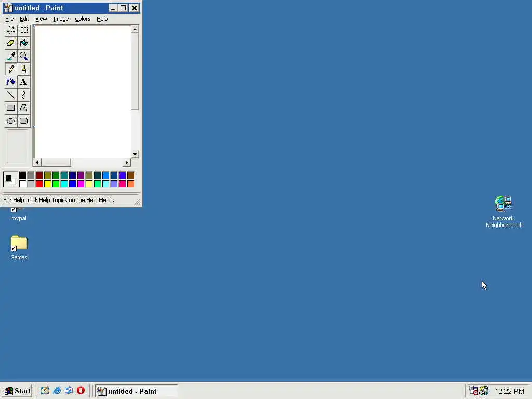
Task: Click the untitled - Paint taskbar button
Action: point(136,391)
